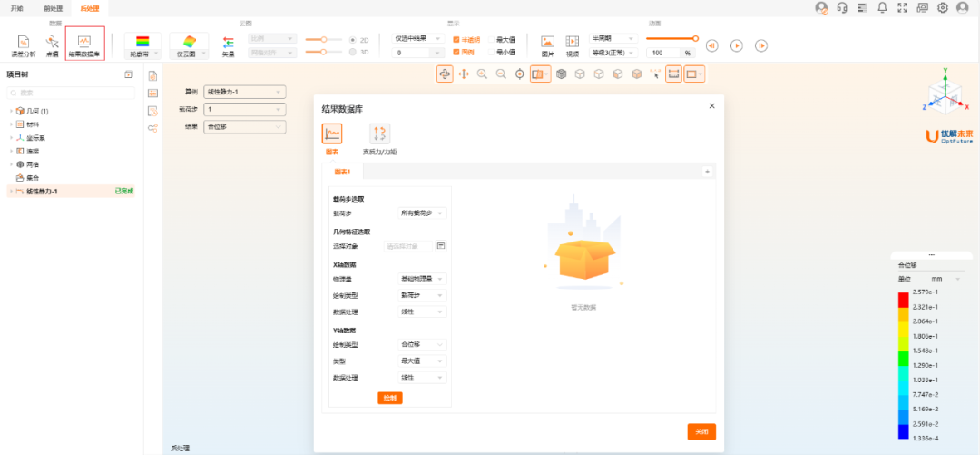The image size is (980, 455).
Task: Switch to the 后处理 tab
Action: pos(89,9)
